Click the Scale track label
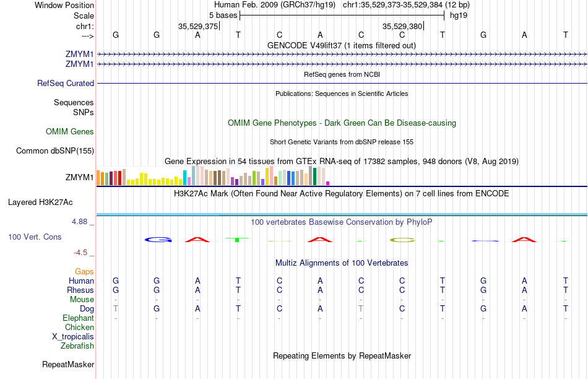 pyautogui.click(x=84, y=15)
